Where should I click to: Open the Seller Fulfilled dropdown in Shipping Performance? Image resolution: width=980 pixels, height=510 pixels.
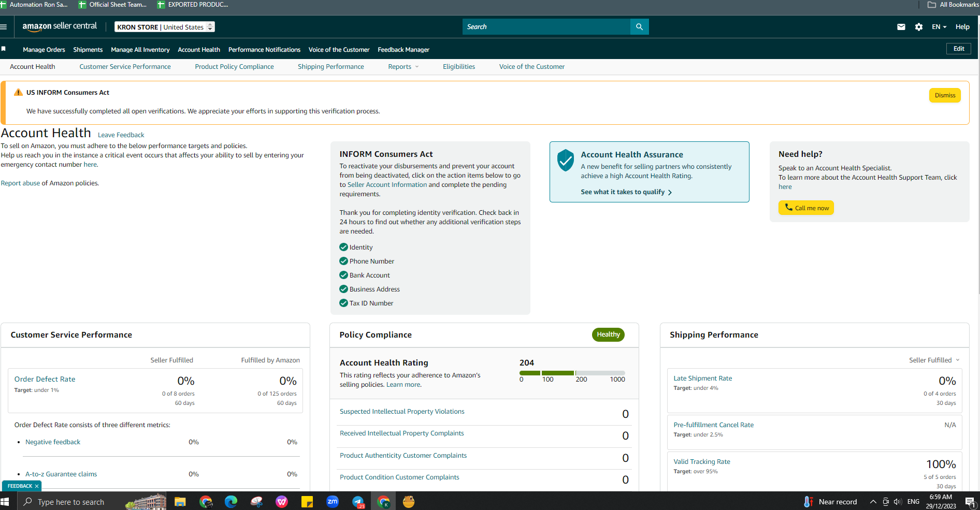point(934,360)
